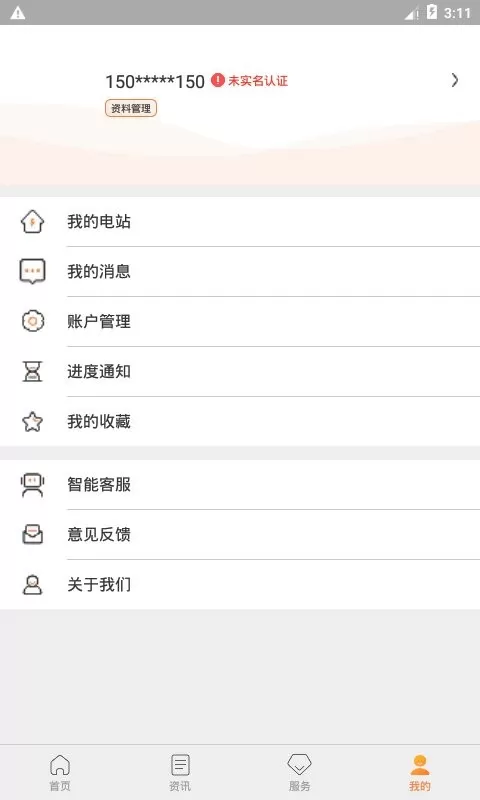
Task: Tap the 未实名认证 warning link
Action: coord(249,81)
